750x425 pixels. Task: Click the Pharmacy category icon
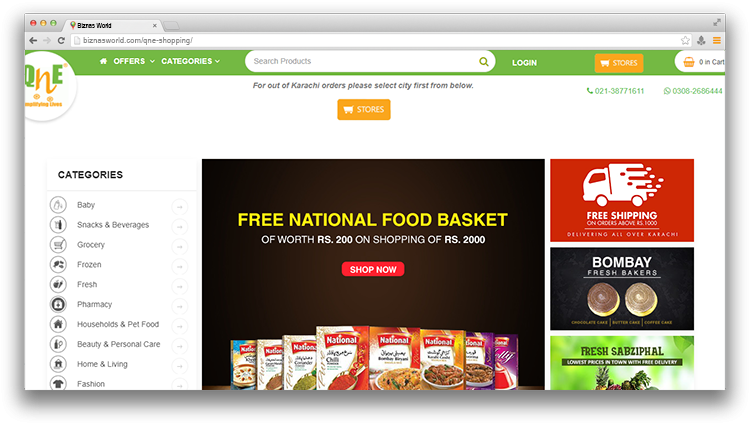click(x=58, y=304)
